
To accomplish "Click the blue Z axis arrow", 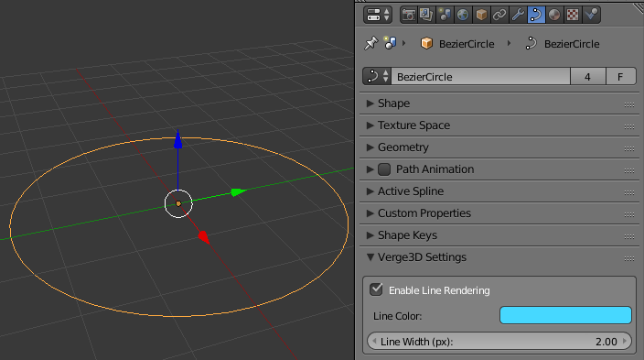I will point(177,140).
